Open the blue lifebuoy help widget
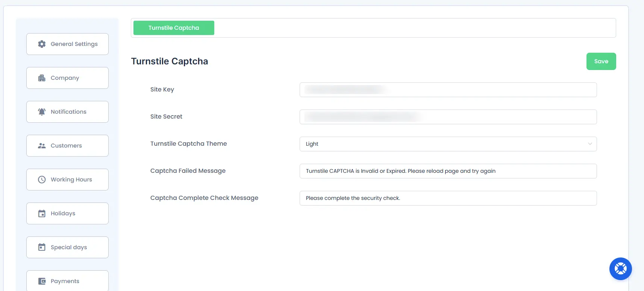Image resolution: width=644 pixels, height=291 pixels. pos(620,269)
